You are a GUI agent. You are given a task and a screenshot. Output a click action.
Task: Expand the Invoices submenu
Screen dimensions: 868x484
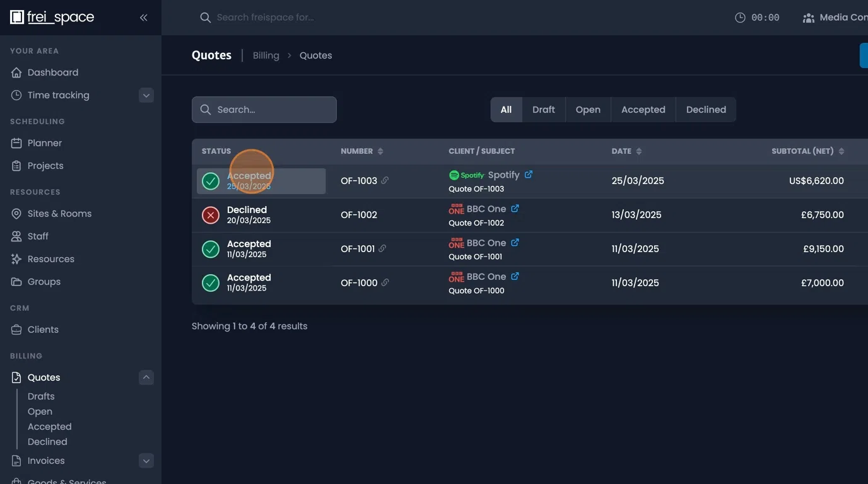[146, 461]
